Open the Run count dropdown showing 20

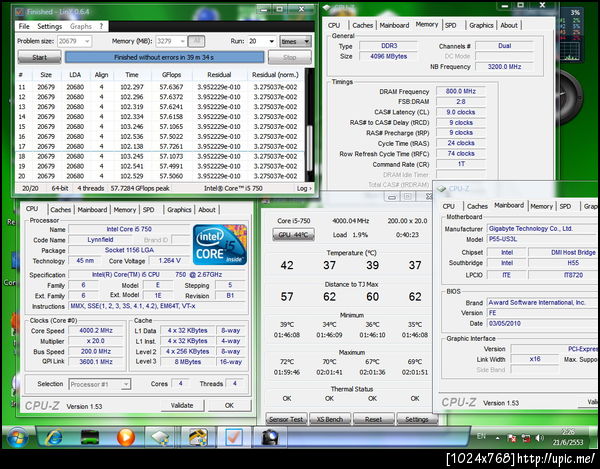(x=262, y=41)
